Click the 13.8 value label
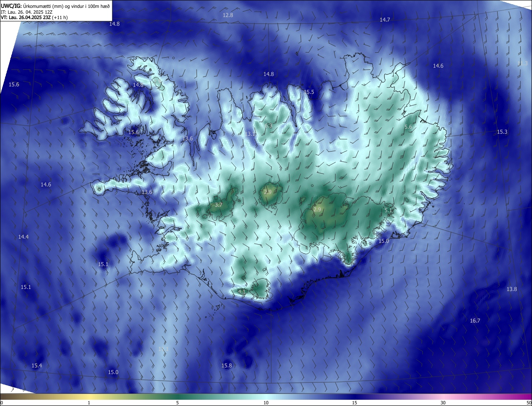The width and height of the screenshot is (532, 406). (x=512, y=289)
